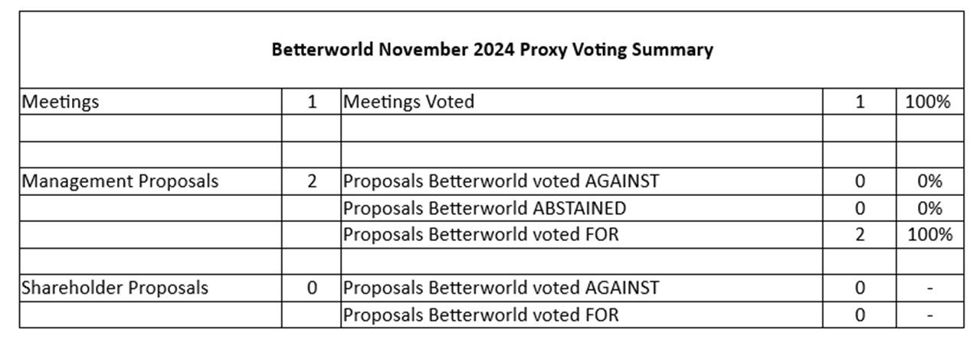Select the Betterworld November 2024 Proxy Voting Summary title
Image resolution: width=980 pixels, height=339 pixels.
(x=492, y=50)
